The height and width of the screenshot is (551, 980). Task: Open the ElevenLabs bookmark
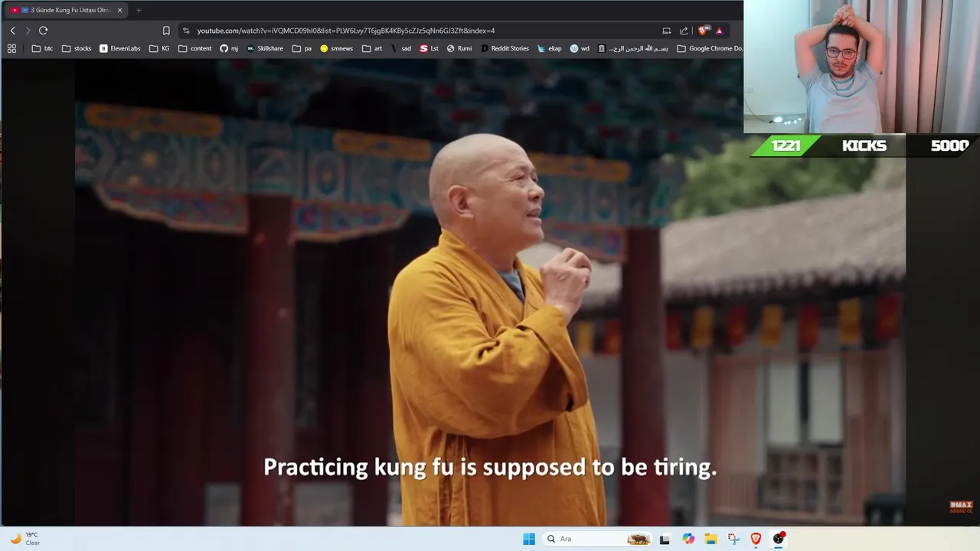tap(120, 48)
